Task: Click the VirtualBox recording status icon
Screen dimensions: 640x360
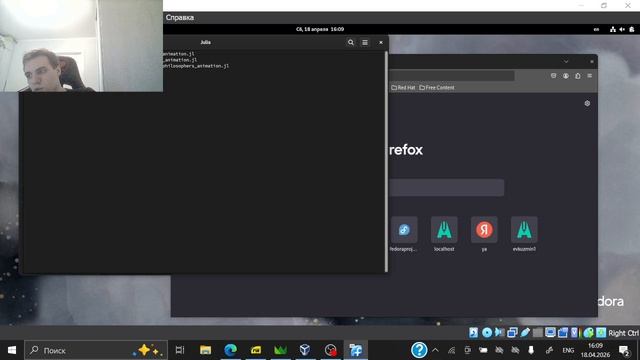Action: (563, 333)
